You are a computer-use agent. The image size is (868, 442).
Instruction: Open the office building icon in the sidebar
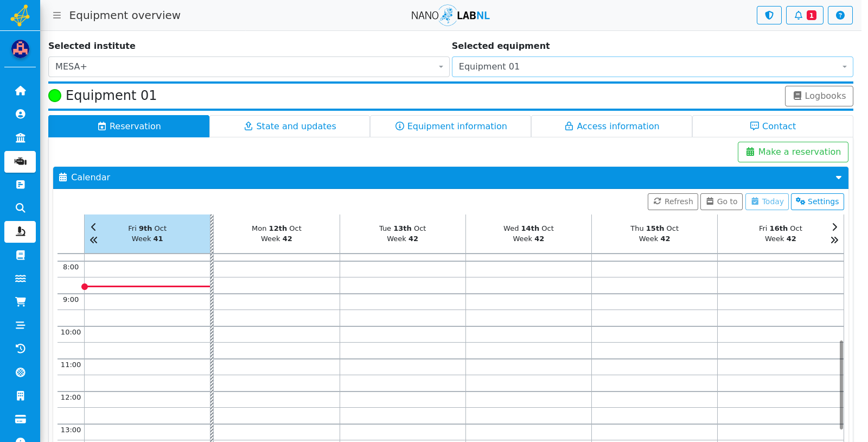pos(20,396)
